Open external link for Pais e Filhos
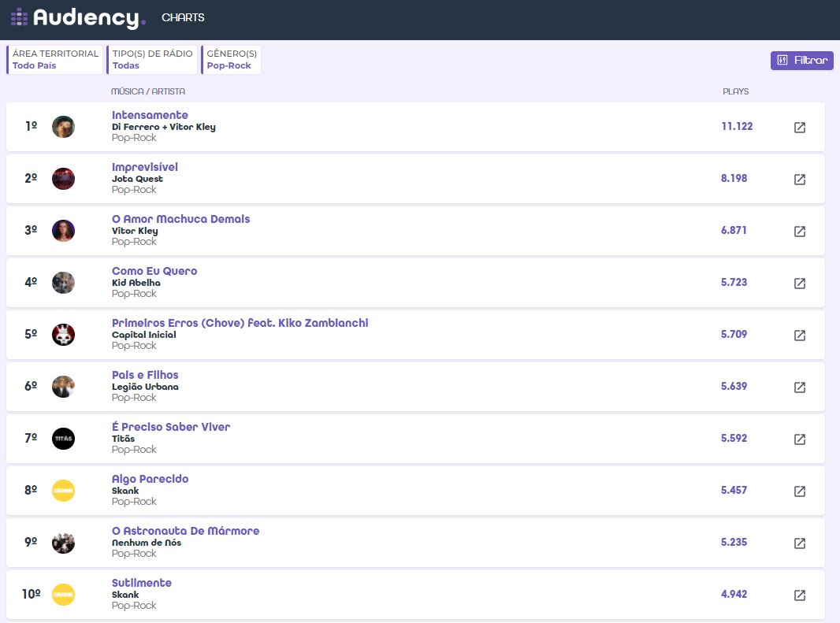This screenshot has width=840, height=623. tap(799, 388)
